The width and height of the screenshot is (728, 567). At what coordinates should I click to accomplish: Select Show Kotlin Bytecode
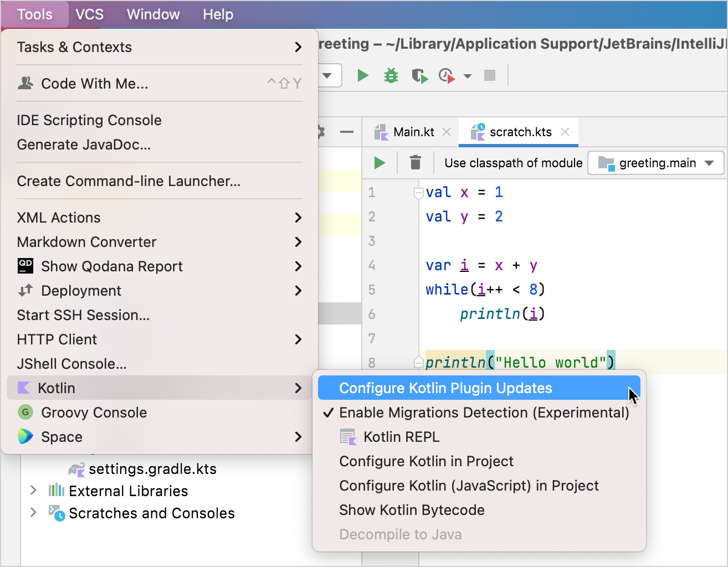(x=479, y=510)
